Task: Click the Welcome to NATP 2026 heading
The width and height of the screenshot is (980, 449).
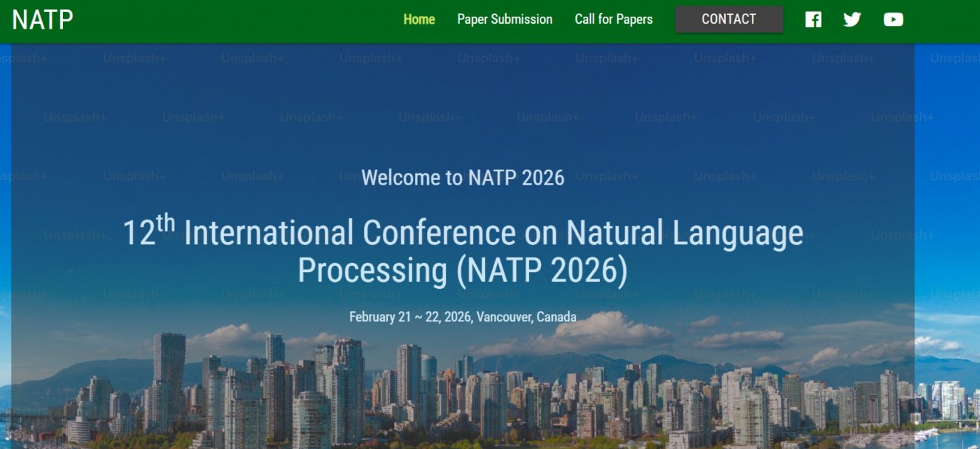Action: tap(463, 178)
